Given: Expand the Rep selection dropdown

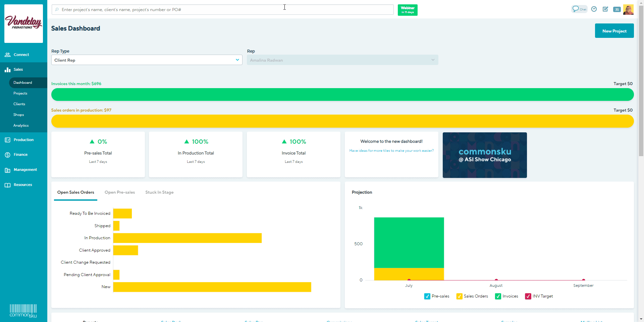Looking at the screenshot, I should [342, 60].
